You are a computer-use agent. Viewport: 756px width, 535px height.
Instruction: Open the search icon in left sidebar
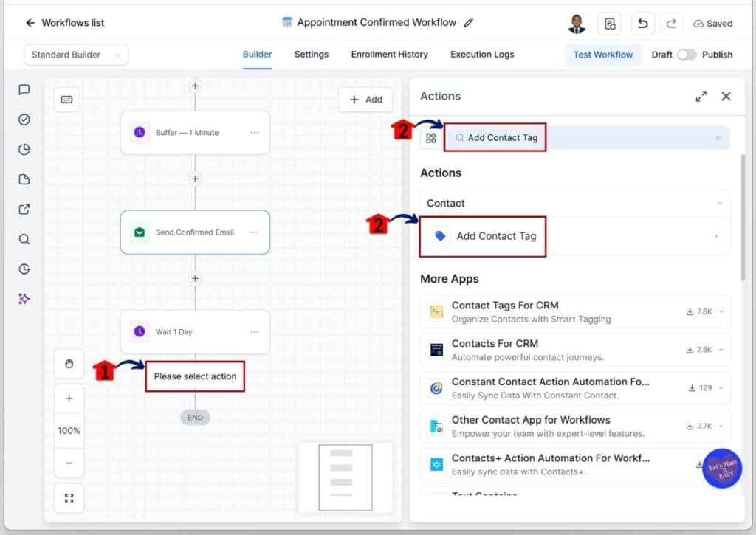[x=24, y=239]
